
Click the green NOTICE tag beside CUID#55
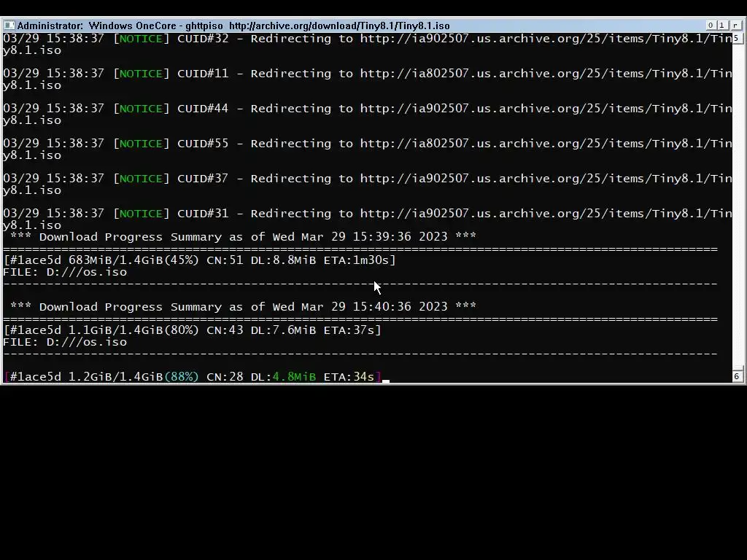(141, 144)
